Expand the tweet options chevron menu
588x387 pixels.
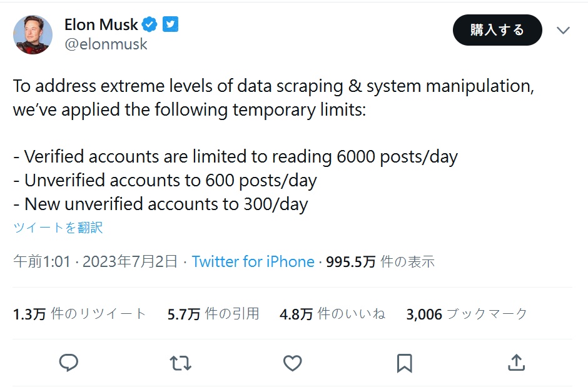click(563, 31)
